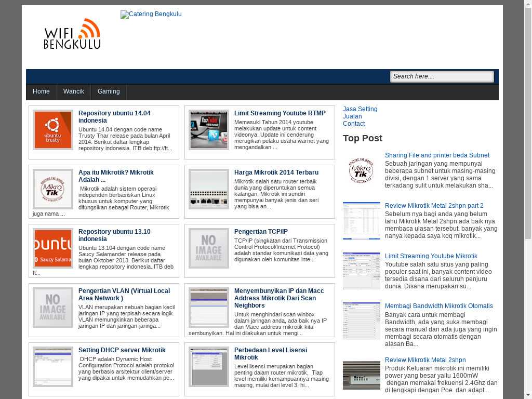Open the Catering Bengkulu banner link
Viewport: 532px width, 399px height.
[x=151, y=14]
